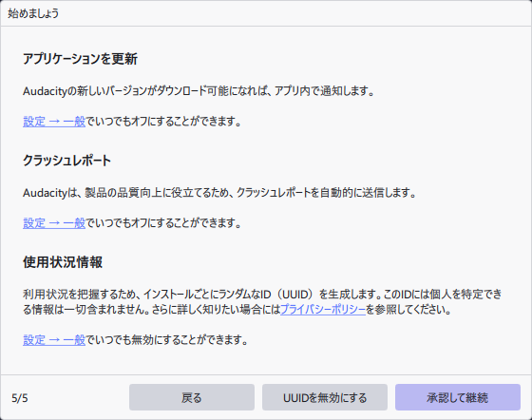The image size is (532, 420).
Task: Open the プライバシーポリシー link
Action: pos(323,310)
